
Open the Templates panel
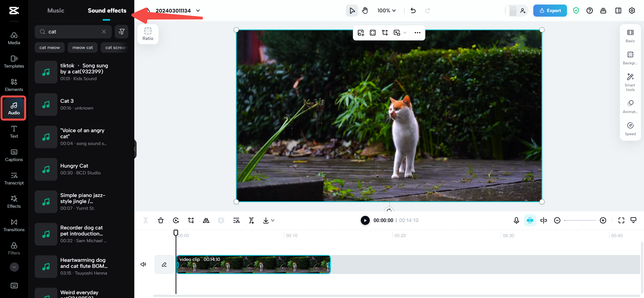(14, 62)
